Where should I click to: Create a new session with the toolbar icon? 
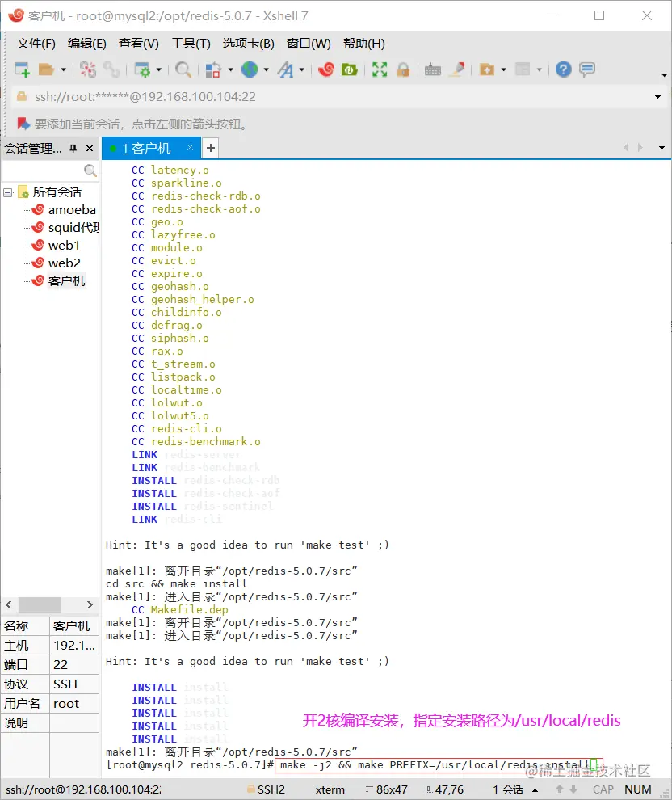coord(22,69)
